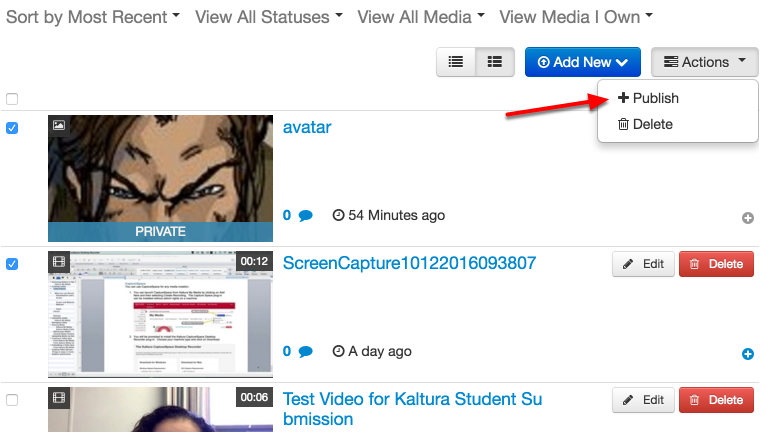Open View Media I Own dropdown
The width and height of the screenshot is (774, 432).
[x=576, y=17]
